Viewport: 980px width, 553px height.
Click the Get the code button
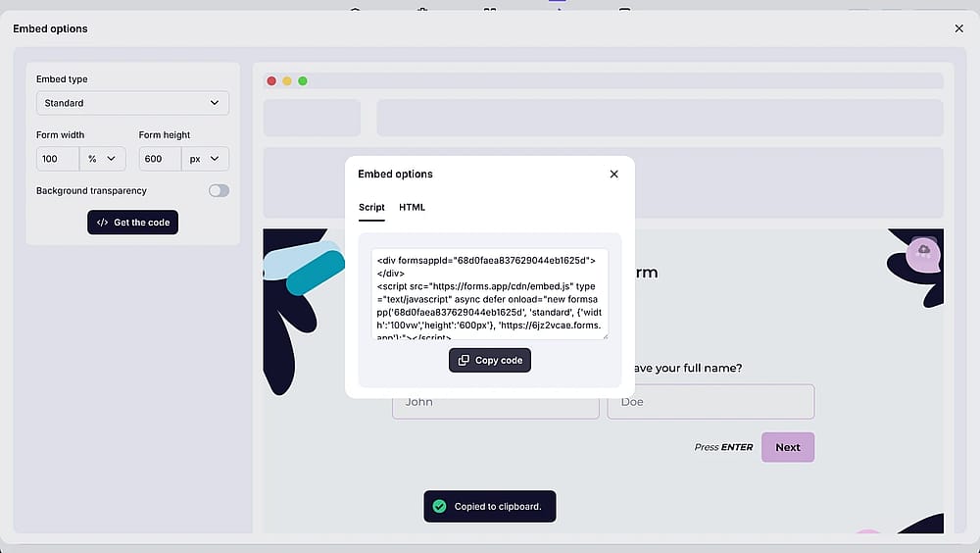pyautogui.click(x=132, y=222)
